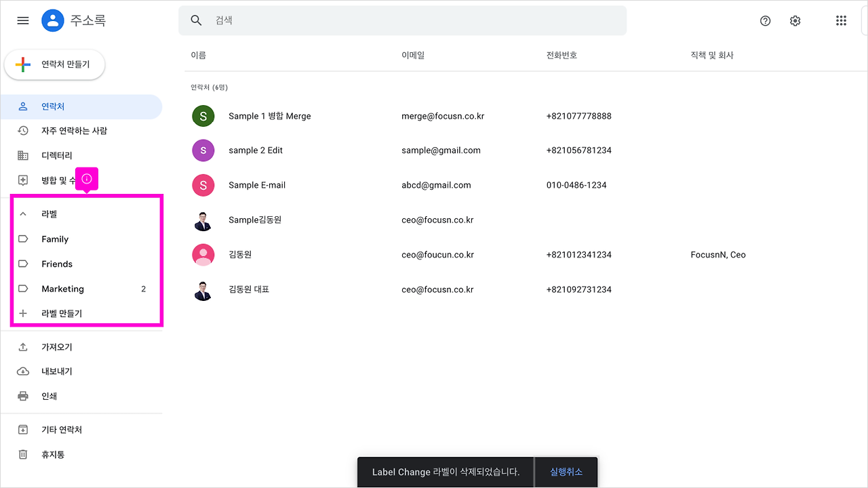The image size is (868, 488).
Task: Open the 휴지통 trash icon
Action: tap(22, 454)
